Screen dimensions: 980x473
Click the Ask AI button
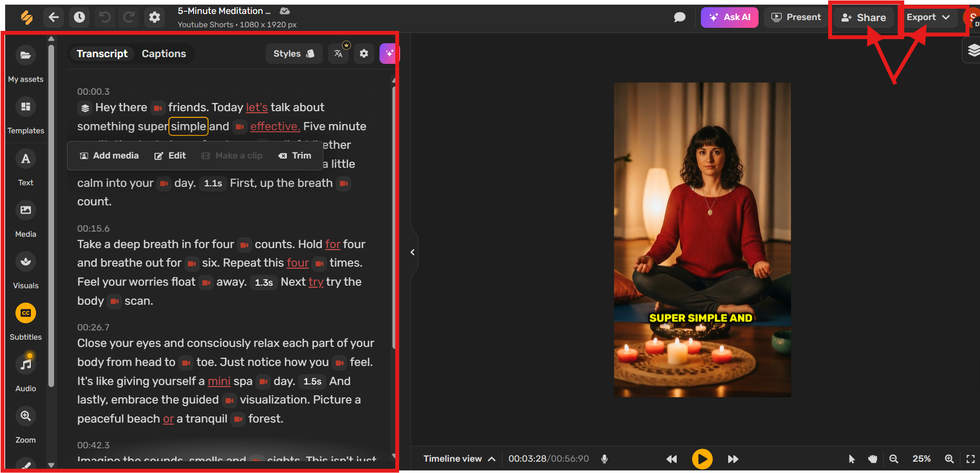tap(729, 17)
